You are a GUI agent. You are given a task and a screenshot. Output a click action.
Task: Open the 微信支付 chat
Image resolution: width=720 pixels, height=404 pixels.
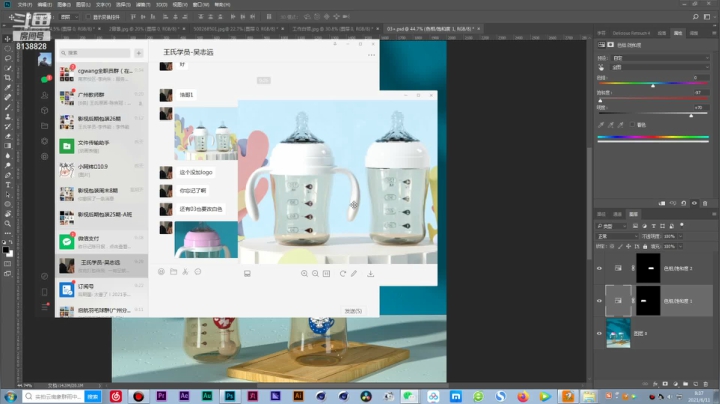101,242
